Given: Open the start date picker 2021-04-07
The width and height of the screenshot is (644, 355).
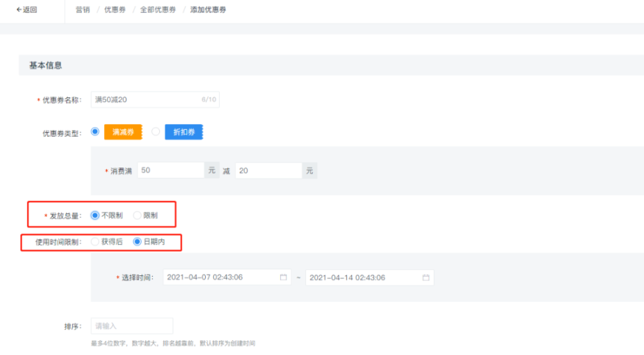Looking at the screenshot, I should 221,278.
